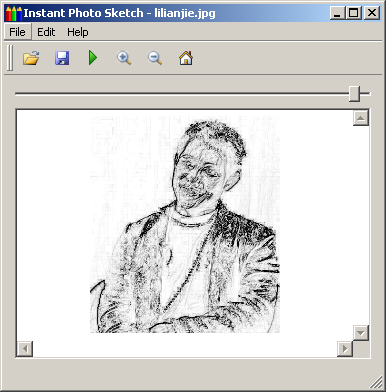The height and width of the screenshot is (392, 386).
Task: Open the Help menu
Action: click(78, 32)
